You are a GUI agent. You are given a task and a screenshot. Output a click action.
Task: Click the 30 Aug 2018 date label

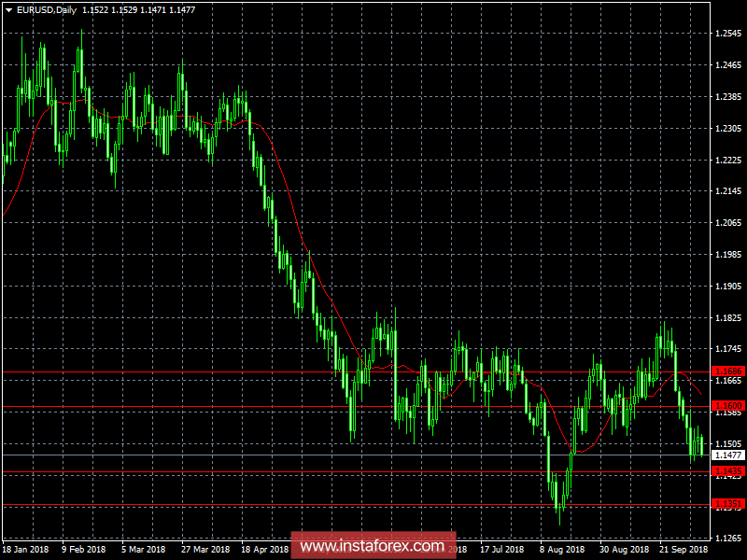623,551
